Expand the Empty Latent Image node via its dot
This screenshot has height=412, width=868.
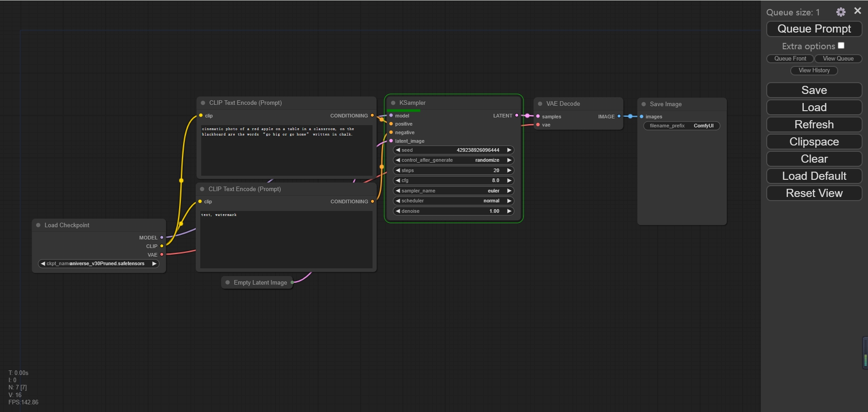pyautogui.click(x=227, y=282)
